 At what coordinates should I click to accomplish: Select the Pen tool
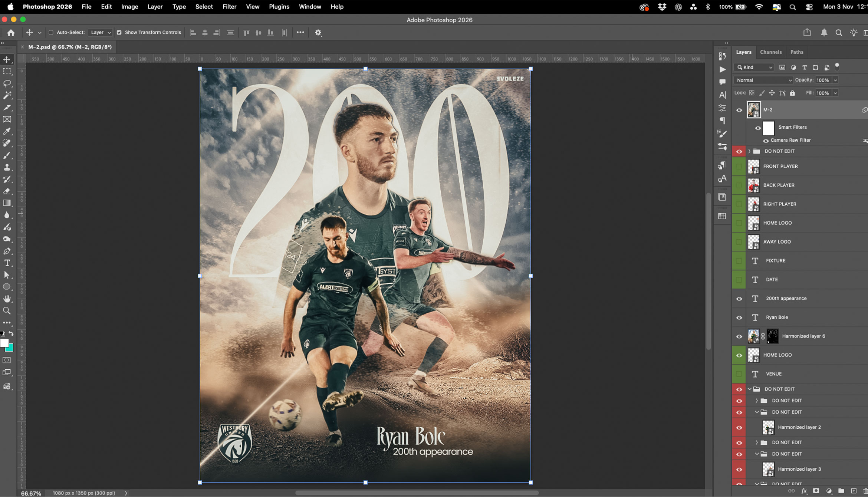pos(7,251)
